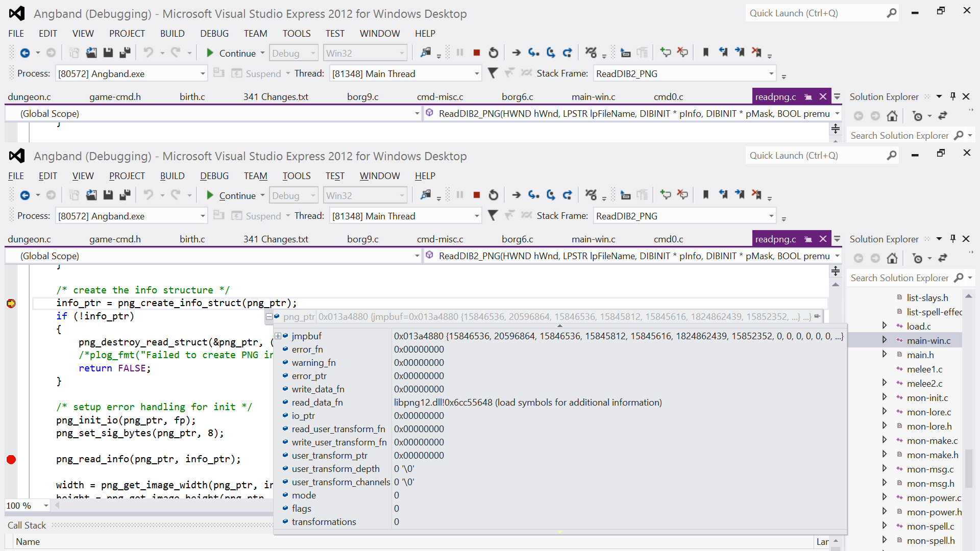The height and width of the screenshot is (551, 980).
Task: Open TOOLS menu in upper window
Action: point(297,34)
